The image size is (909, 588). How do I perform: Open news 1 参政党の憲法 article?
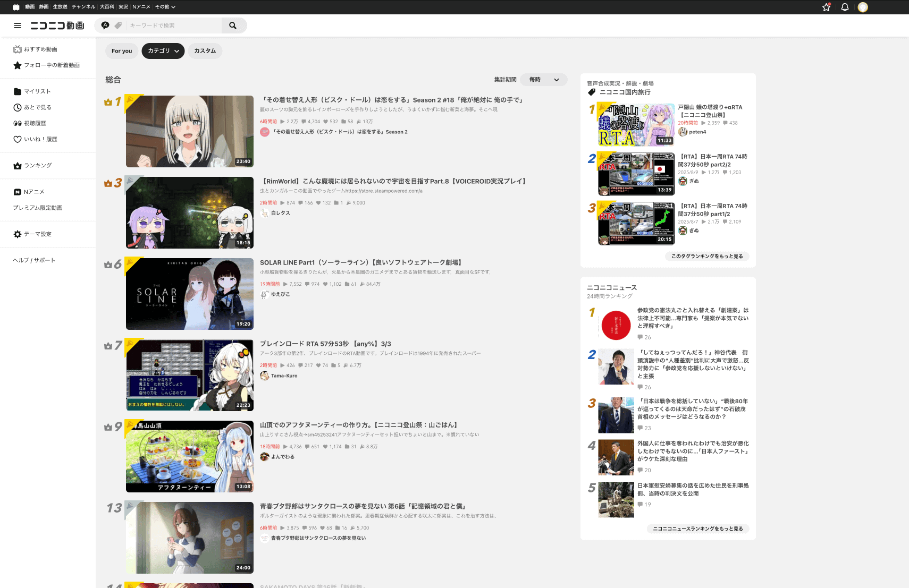coord(693,318)
